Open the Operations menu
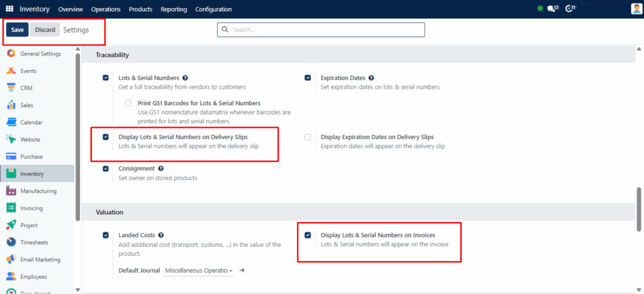Viewport: 644px width, 294px height. 106,9
